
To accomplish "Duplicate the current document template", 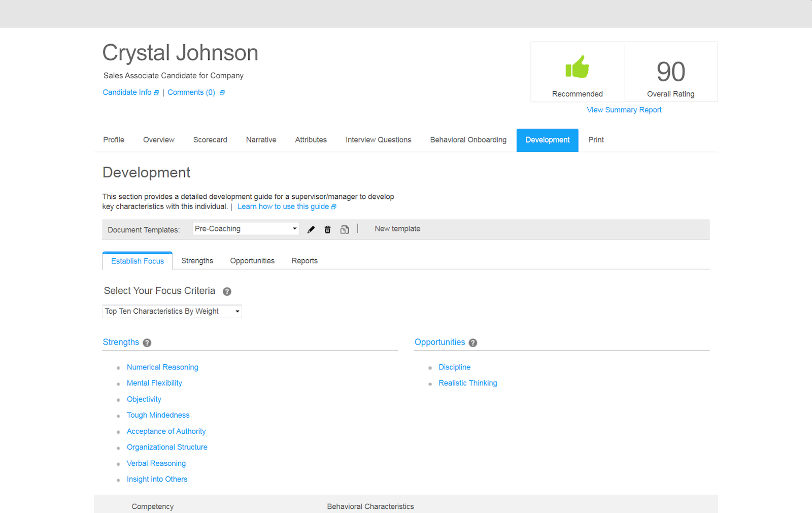I will (x=345, y=229).
